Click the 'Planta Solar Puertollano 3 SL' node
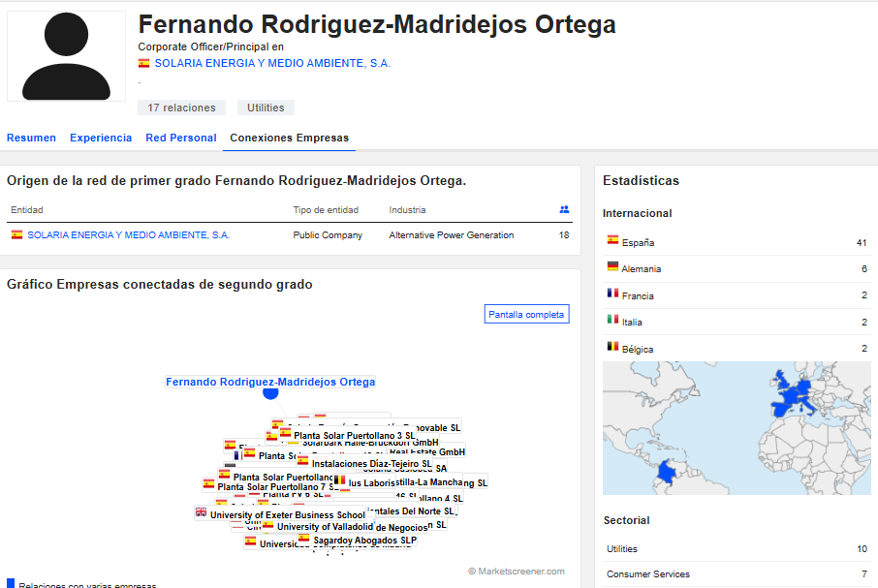Image resolution: width=878 pixels, height=588 pixels. coord(355,435)
